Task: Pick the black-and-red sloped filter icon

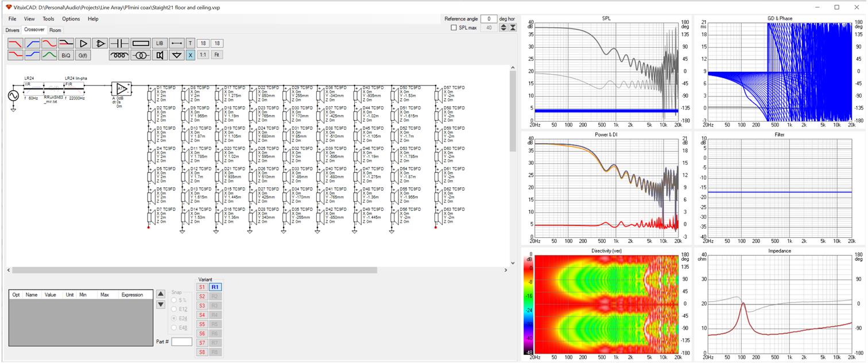Action: 66,43
